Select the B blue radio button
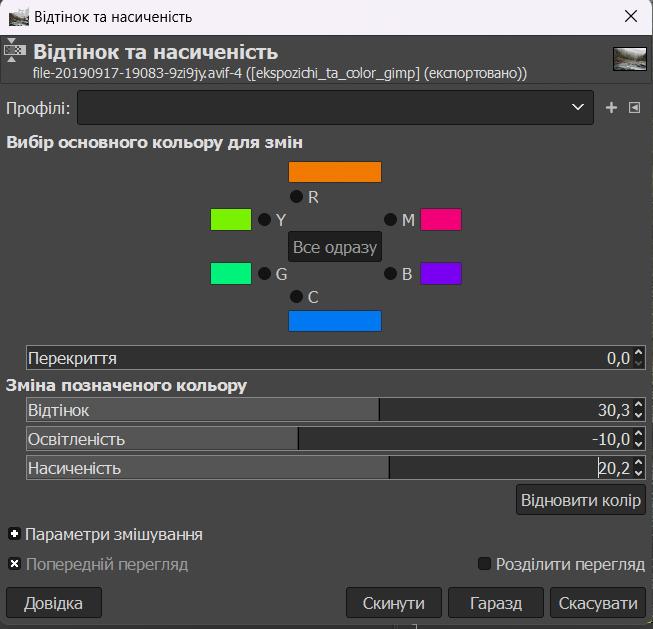This screenshot has height=629, width=653. coord(390,274)
